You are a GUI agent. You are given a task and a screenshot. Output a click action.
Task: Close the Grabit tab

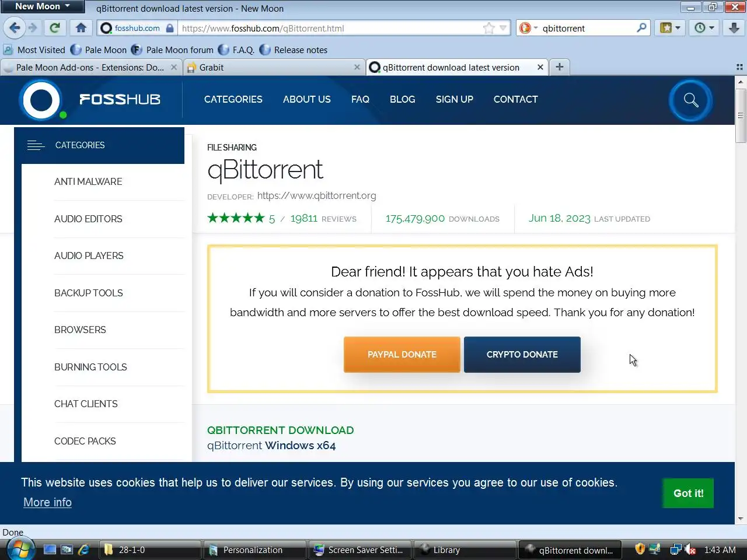(x=357, y=68)
